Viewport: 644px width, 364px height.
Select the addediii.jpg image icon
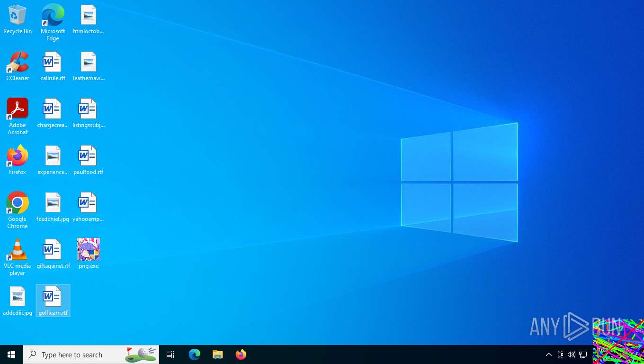tap(18, 301)
